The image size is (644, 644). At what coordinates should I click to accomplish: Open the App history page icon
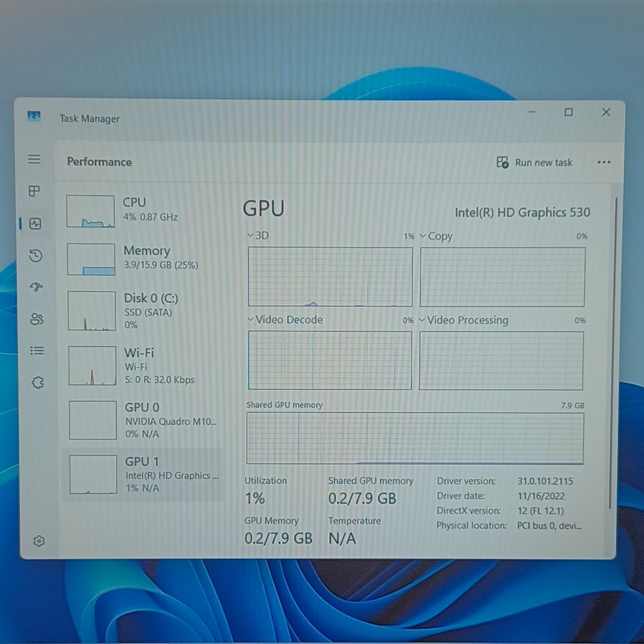(x=36, y=255)
